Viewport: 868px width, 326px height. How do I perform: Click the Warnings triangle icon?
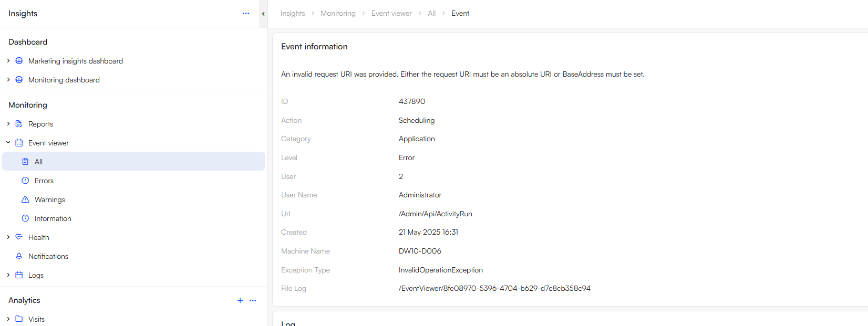[x=25, y=199]
